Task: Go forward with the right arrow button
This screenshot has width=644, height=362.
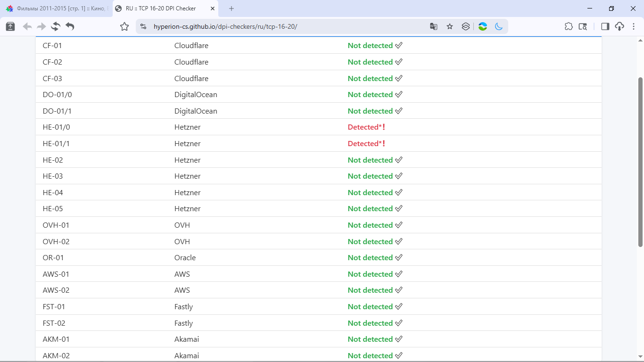Action: point(41,26)
